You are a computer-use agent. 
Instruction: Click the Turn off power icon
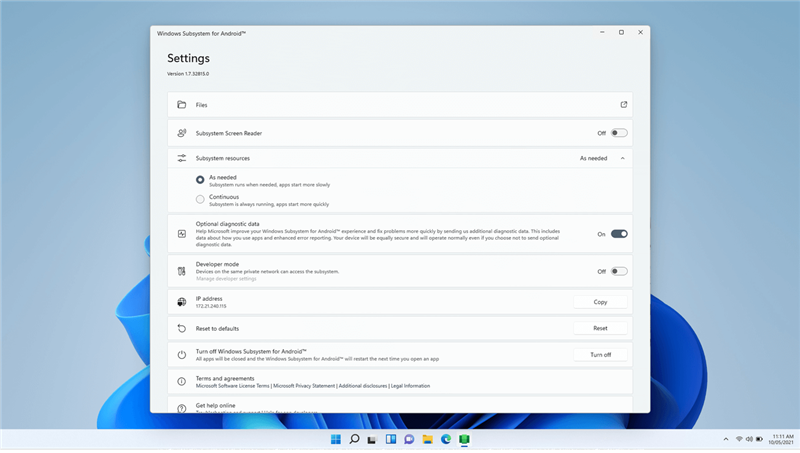[x=182, y=355]
